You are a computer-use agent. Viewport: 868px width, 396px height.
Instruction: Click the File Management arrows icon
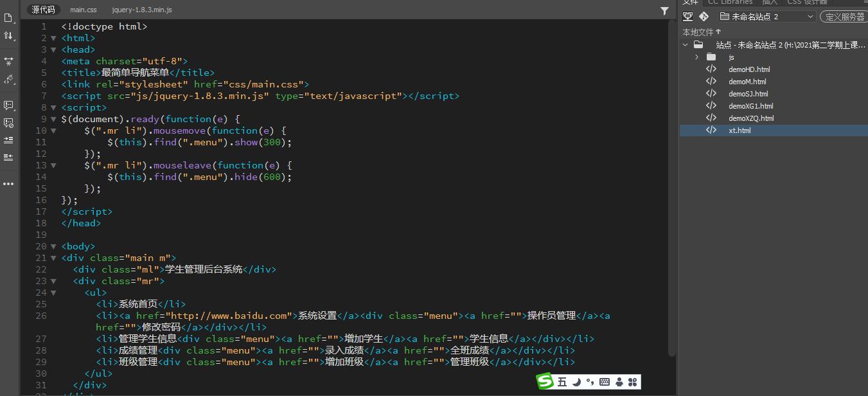(x=8, y=36)
